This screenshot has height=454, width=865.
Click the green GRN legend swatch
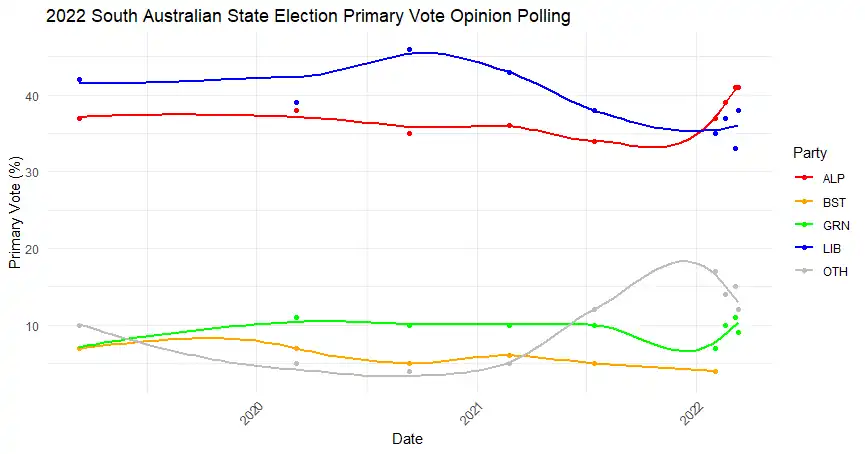point(802,225)
